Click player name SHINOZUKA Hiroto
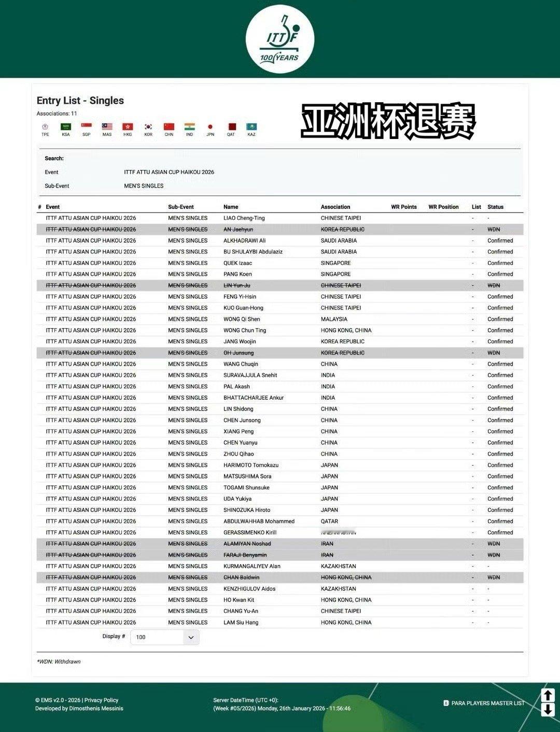This screenshot has width=560, height=732. [247, 510]
